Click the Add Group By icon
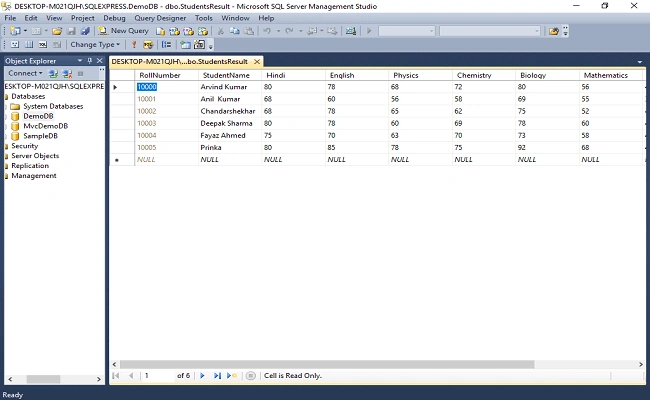 [x=166, y=44]
